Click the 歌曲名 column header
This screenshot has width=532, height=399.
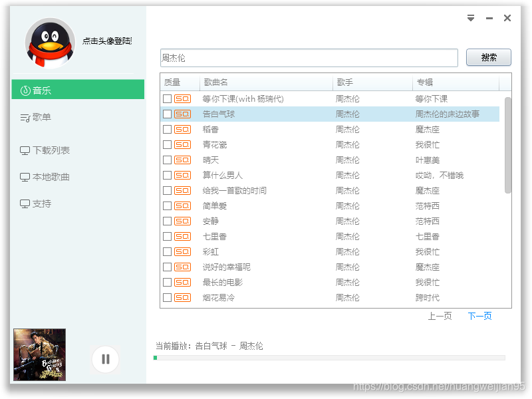(x=267, y=82)
